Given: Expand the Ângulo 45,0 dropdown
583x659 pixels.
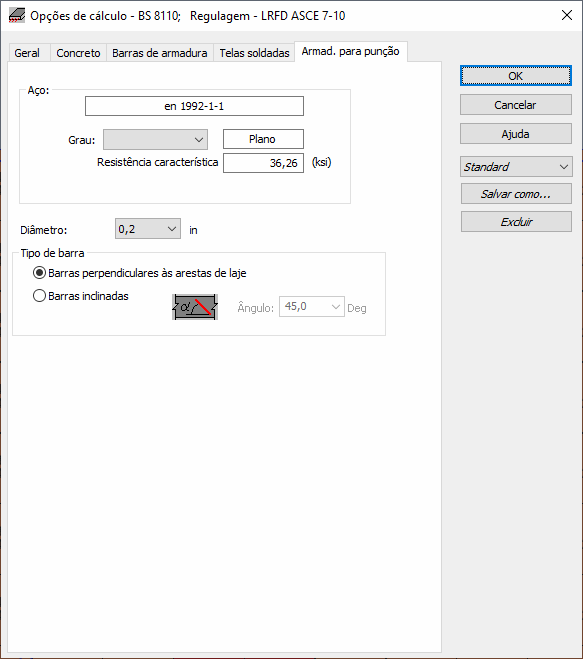Looking at the screenshot, I should (312, 307).
